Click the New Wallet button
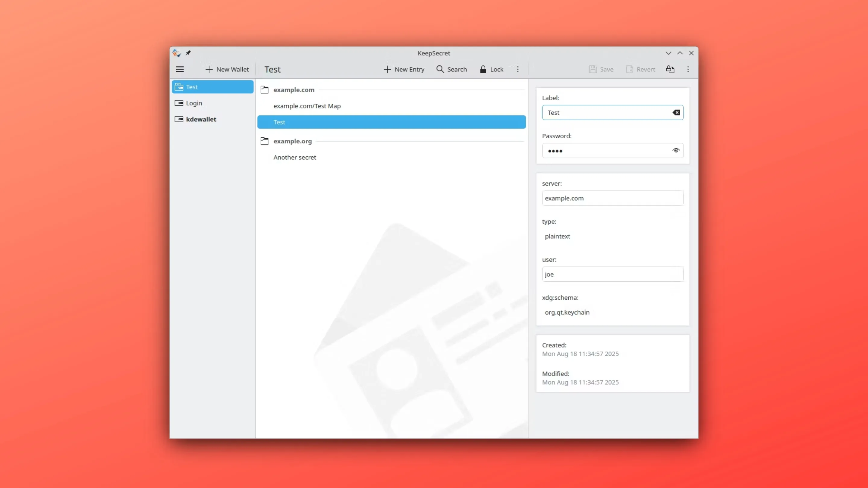Image resolution: width=868 pixels, height=488 pixels. (x=227, y=69)
